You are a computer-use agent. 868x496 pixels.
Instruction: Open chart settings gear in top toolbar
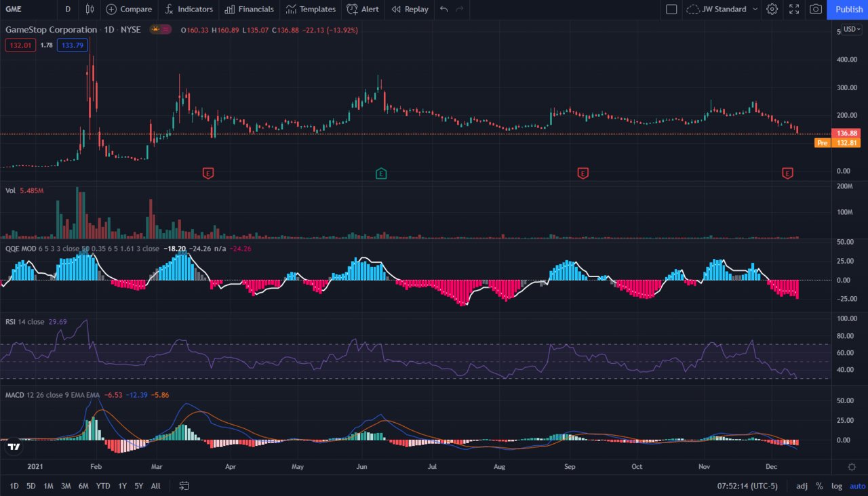tap(772, 9)
